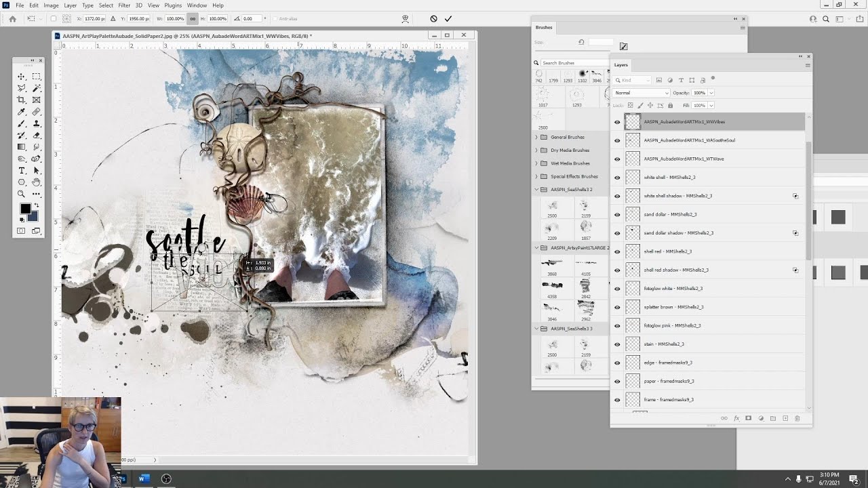The image size is (868, 488).
Task: Open the layer blend mode Normal dropdown
Action: tap(641, 93)
